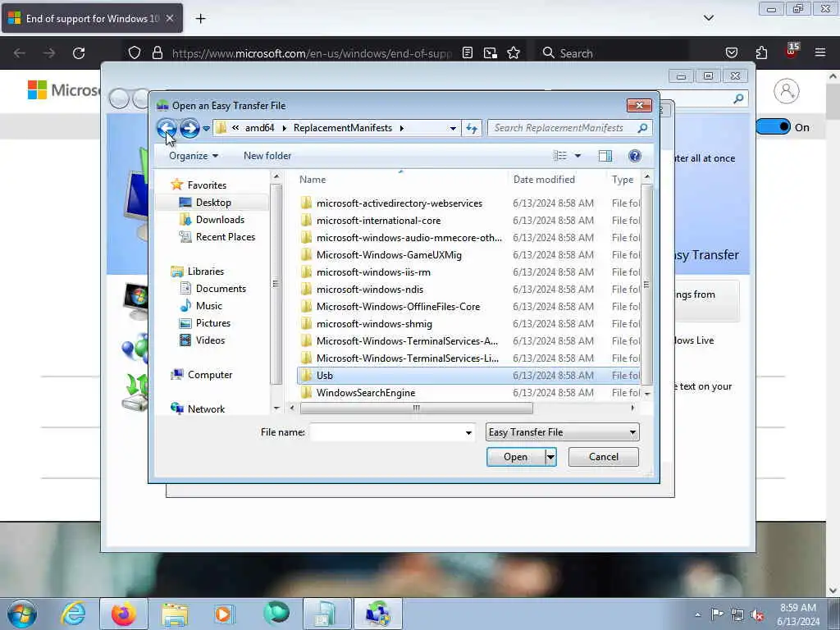Screen dimensions: 840x630
Task: Select the WindowsSearchEngine folder
Action: click(365, 393)
